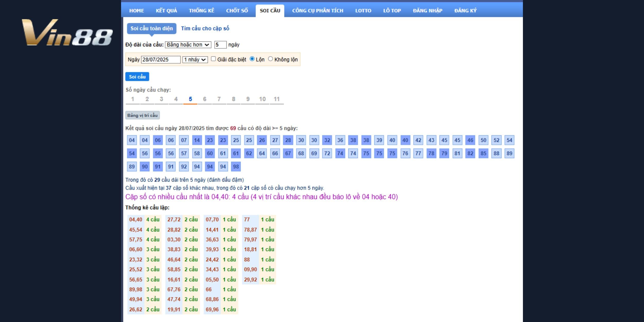Select 6 in days-running list
The height and width of the screenshot is (322, 644).
(205, 99)
